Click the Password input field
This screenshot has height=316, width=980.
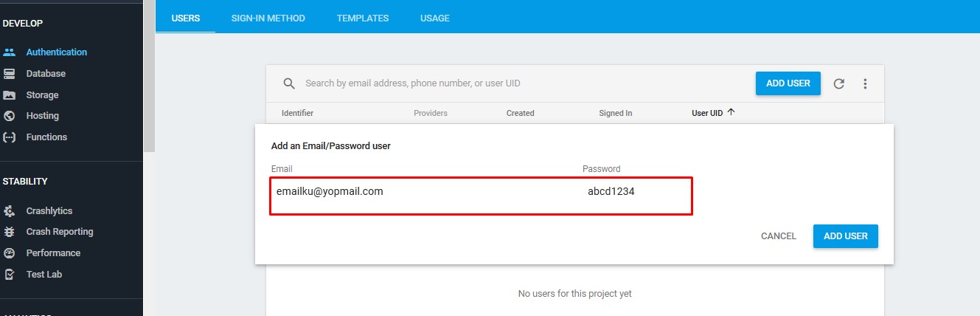tap(634, 192)
